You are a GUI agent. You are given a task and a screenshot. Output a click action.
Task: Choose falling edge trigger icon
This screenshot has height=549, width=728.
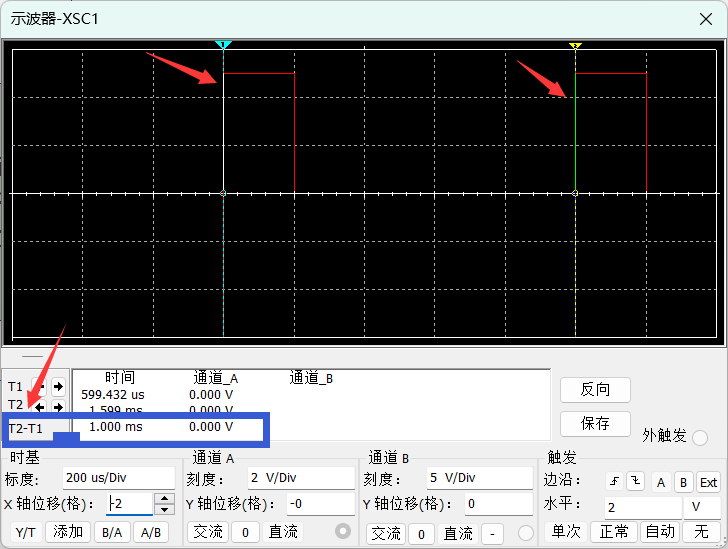[x=635, y=481]
